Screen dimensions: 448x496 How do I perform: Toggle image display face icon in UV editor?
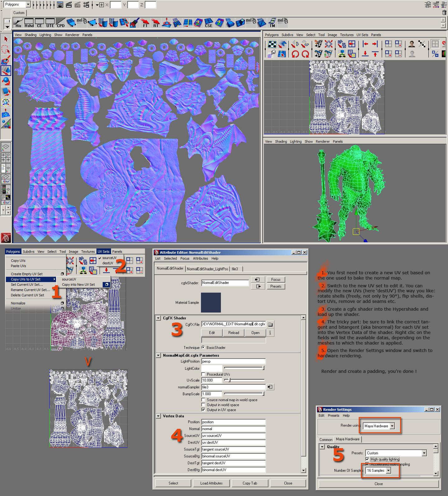coord(412,44)
